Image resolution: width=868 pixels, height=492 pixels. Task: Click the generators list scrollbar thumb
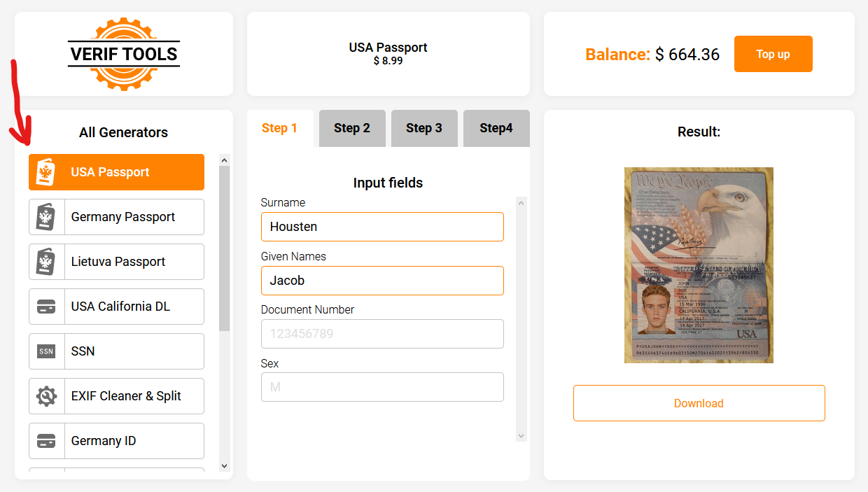click(224, 248)
